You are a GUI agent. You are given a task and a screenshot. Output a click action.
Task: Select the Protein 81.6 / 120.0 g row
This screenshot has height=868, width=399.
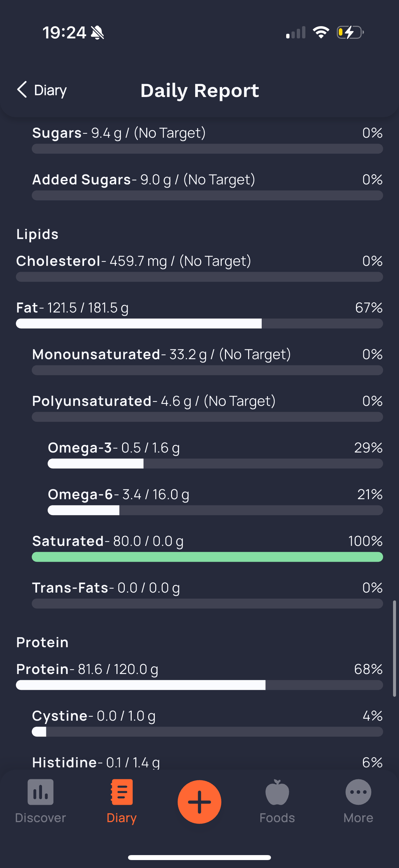click(x=199, y=676)
